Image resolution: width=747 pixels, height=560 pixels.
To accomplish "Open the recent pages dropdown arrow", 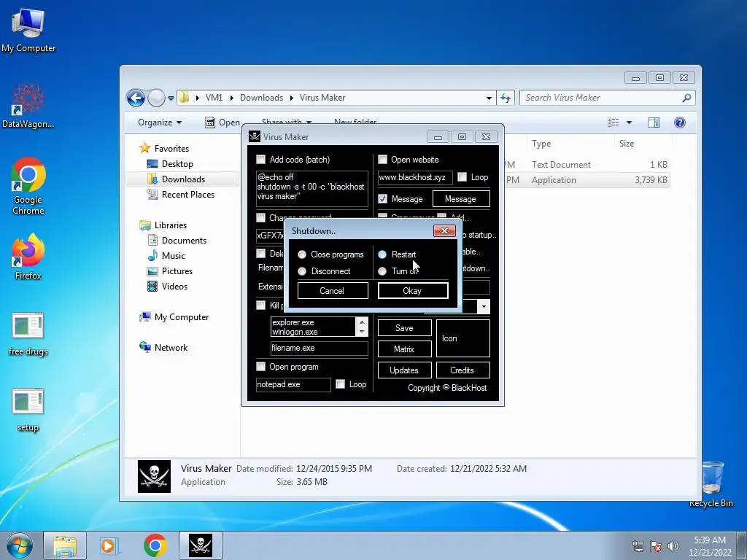I will [171, 98].
